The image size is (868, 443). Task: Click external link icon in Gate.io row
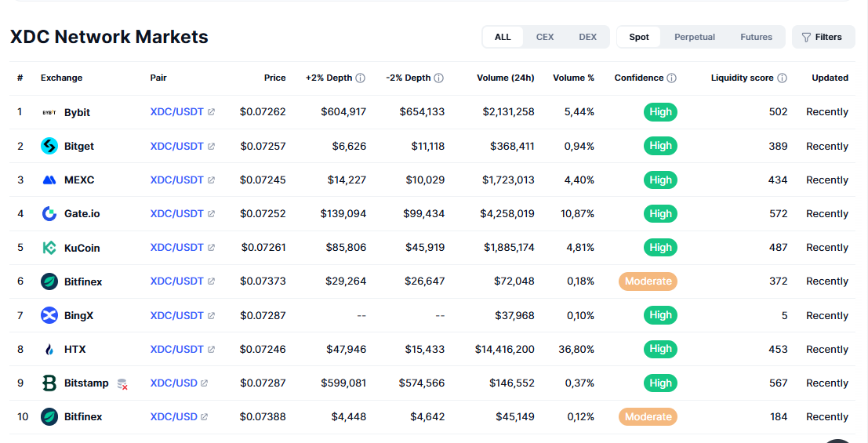click(x=211, y=214)
